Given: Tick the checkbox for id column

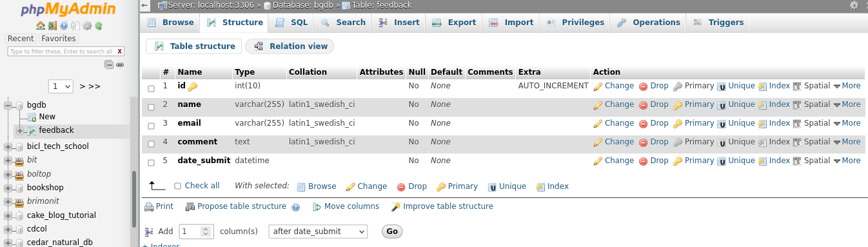Looking at the screenshot, I should [152, 88].
